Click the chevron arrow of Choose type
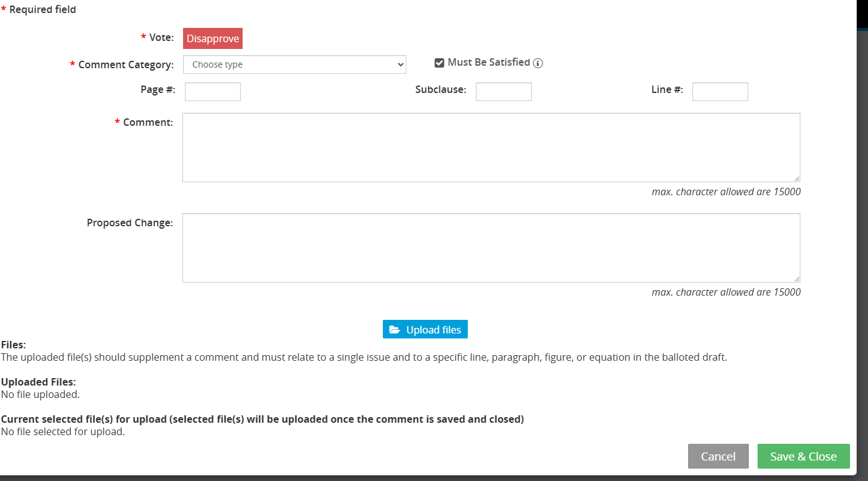The width and height of the screenshot is (868, 481). (x=400, y=64)
